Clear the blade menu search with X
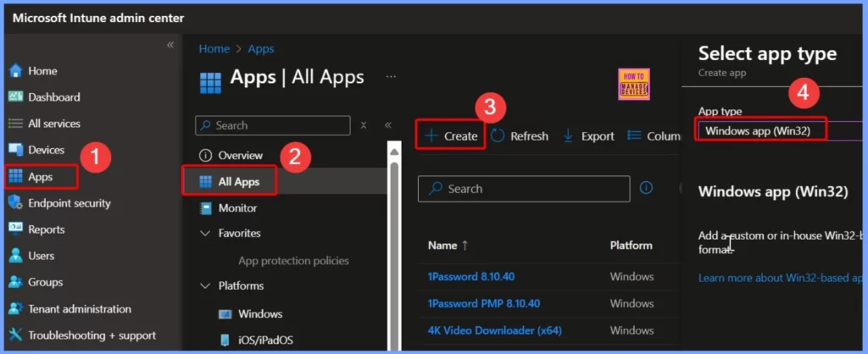The width and height of the screenshot is (868, 354). [364, 125]
